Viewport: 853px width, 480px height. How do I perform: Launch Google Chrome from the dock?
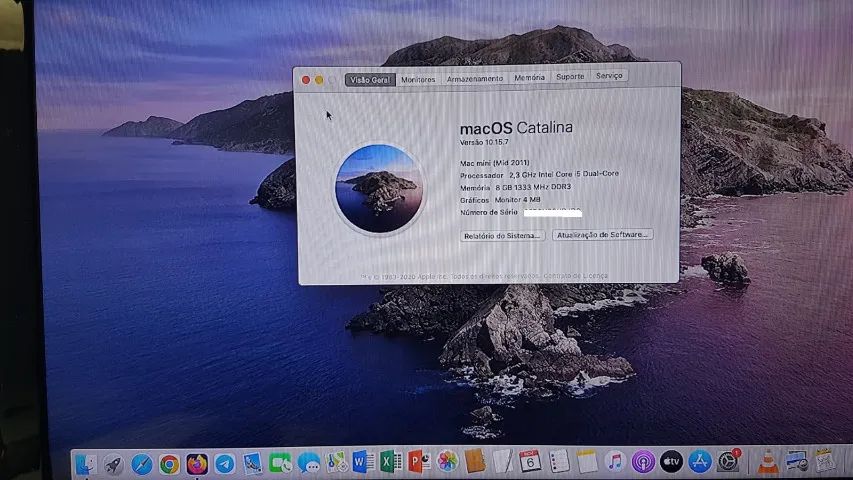pyautogui.click(x=169, y=464)
